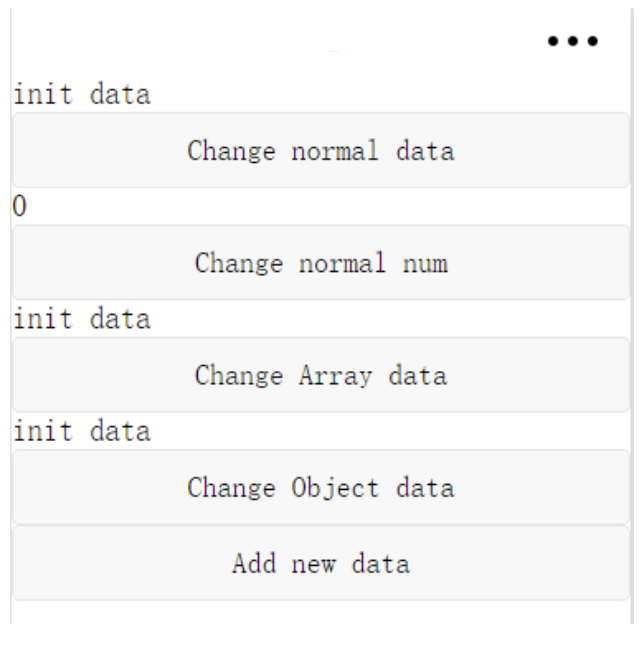Modify object value with Change Object data
Screen dimensions: 643x646
(x=321, y=488)
